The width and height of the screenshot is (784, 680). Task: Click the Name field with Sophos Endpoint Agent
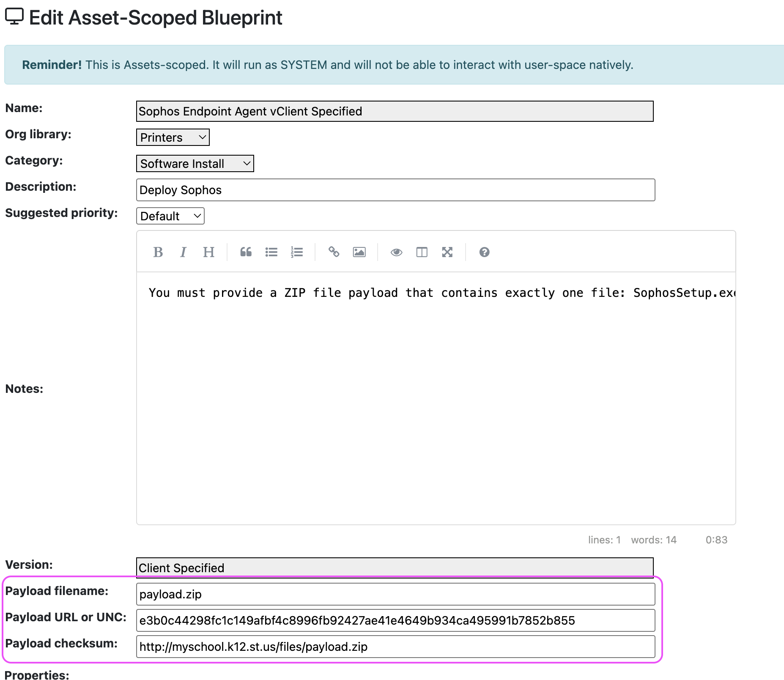395,111
